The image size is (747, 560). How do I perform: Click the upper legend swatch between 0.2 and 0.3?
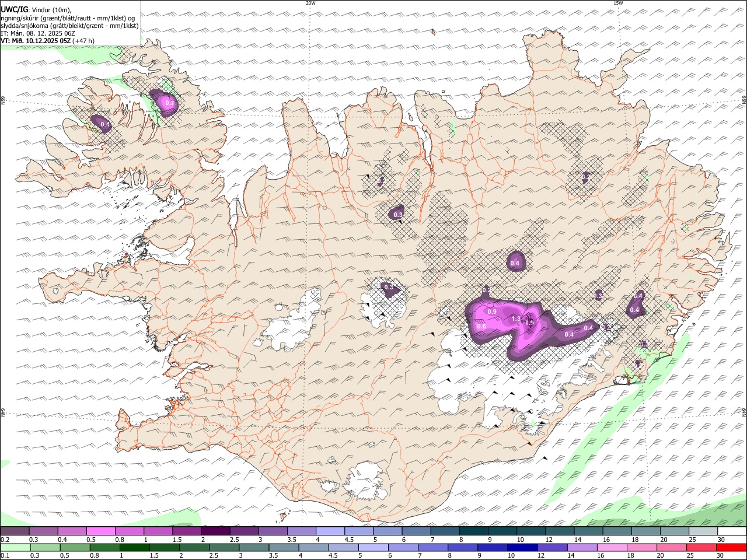(15, 531)
